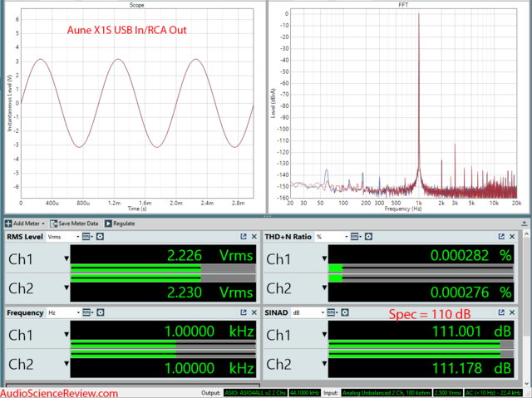This screenshot has height=398, width=532.
Task: Click the Ch1 SINAD bar graph
Action: click(x=421, y=345)
